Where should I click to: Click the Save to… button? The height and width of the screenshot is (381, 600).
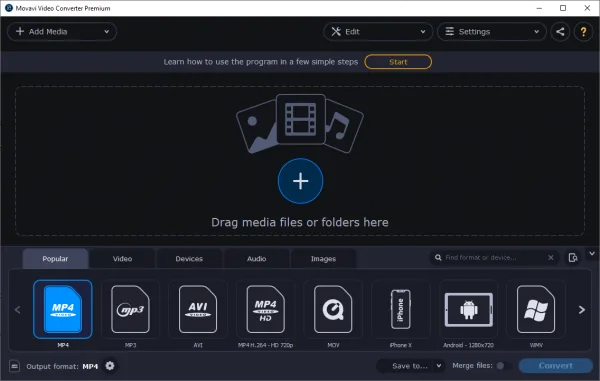pyautogui.click(x=410, y=366)
